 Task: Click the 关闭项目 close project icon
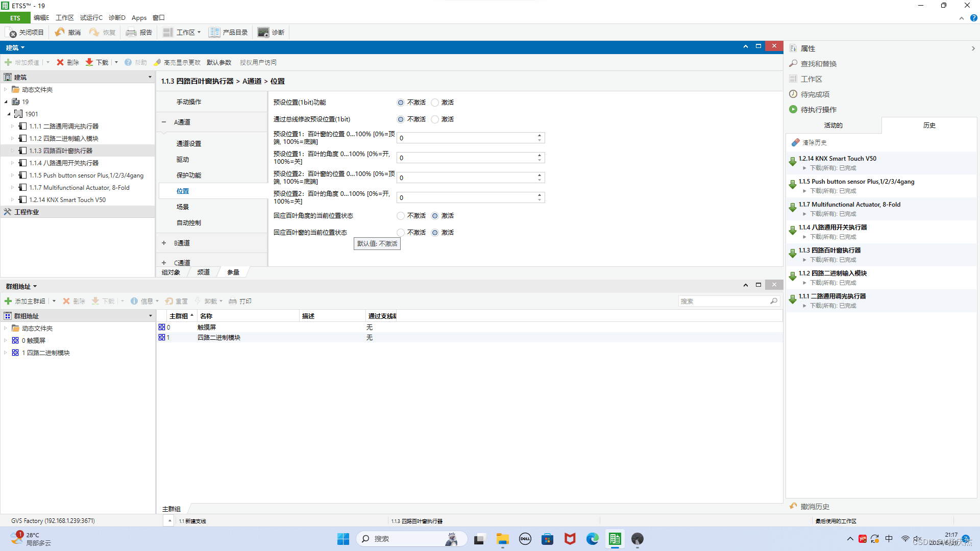12,33
